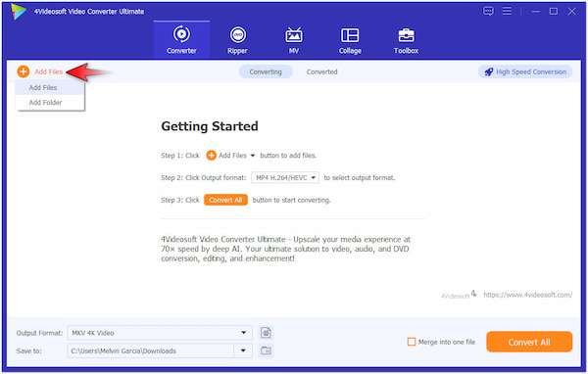588x374 pixels.
Task: Close the 4Videosoft window
Action: [x=571, y=11]
